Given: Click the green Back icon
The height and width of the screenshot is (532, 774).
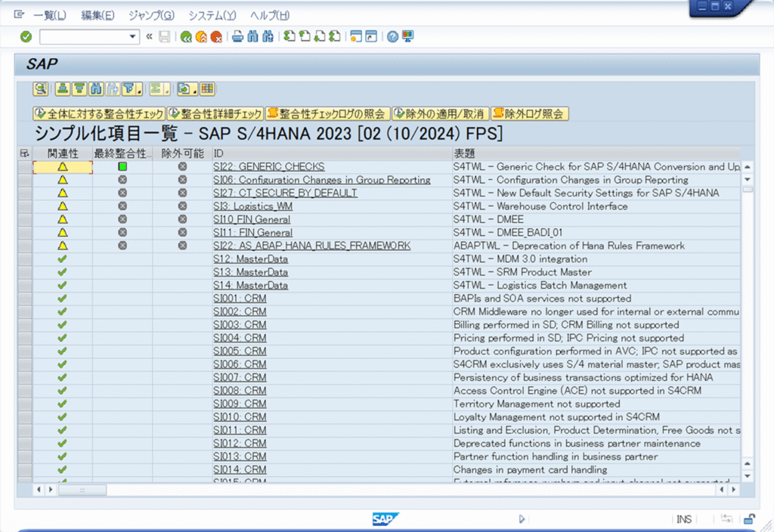Looking at the screenshot, I should 186,36.
